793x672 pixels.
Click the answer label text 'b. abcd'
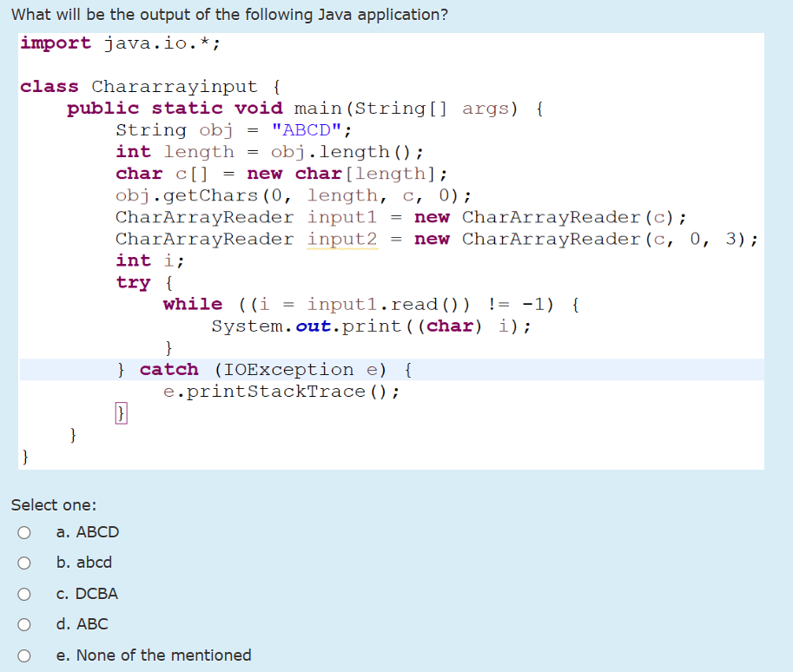83,563
